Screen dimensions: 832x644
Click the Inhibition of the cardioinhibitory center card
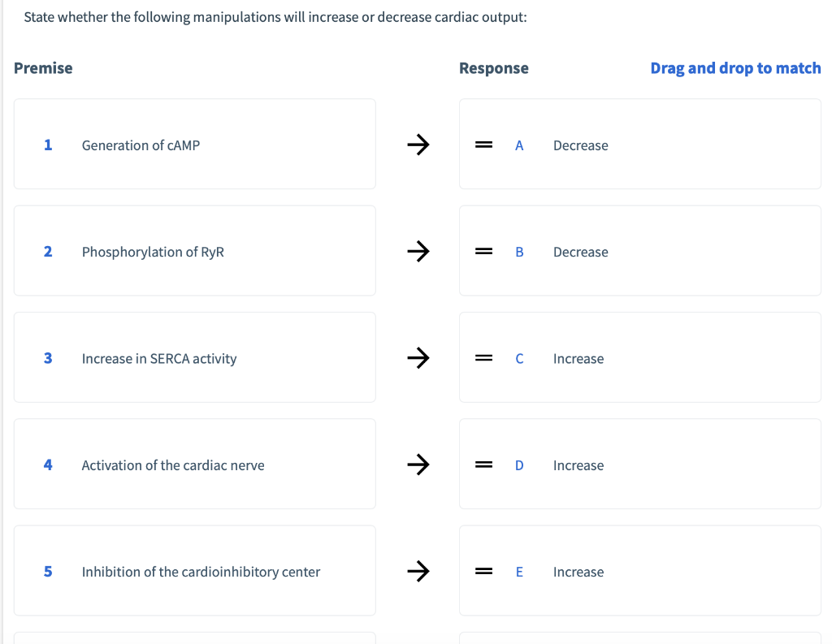195,571
